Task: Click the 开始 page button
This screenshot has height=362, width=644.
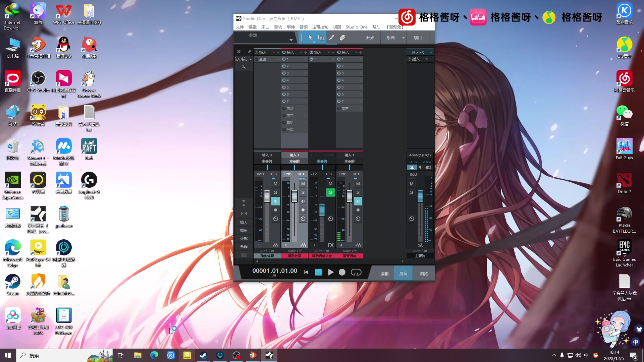Action: pos(370,38)
